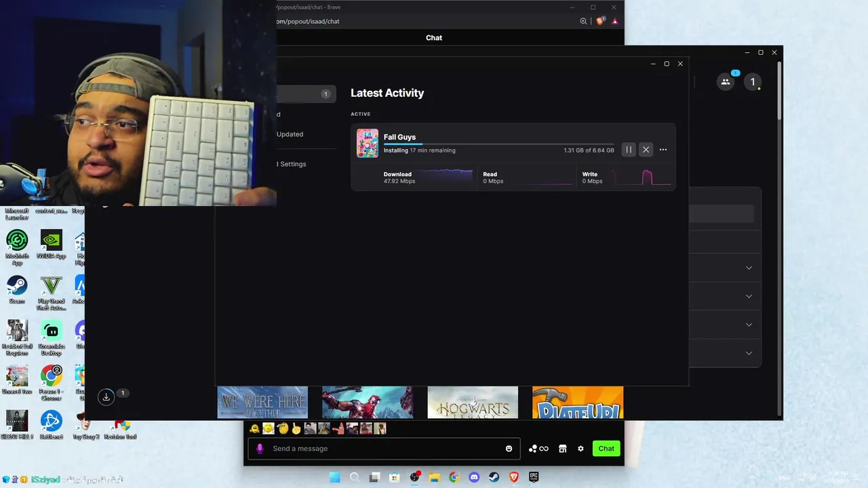The image size is (868, 488).
Task: Click the green Chat send button
Action: click(606, 449)
